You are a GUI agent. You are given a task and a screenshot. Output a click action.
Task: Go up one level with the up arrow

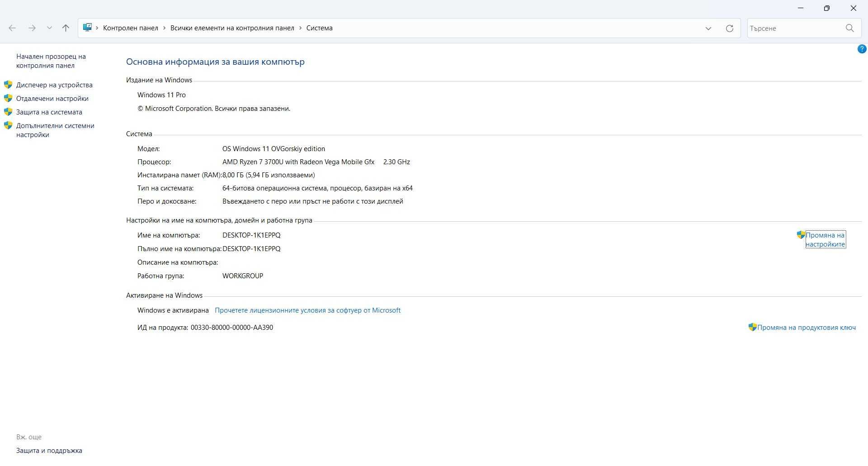tap(66, 28)
